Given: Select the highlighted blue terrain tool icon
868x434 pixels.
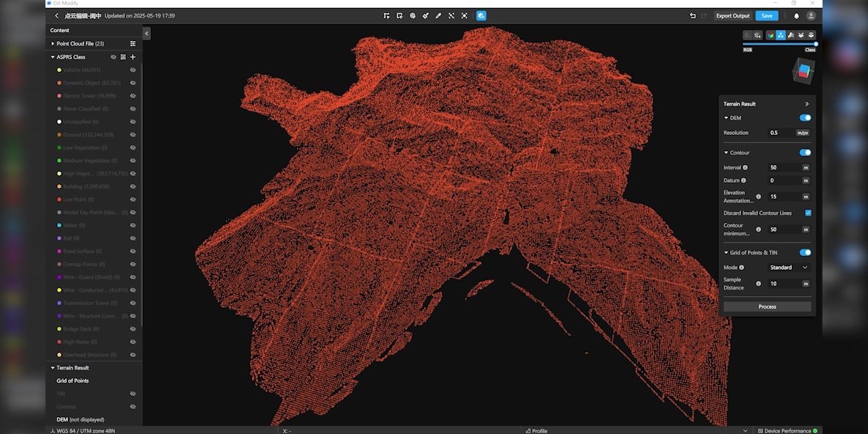Looking at the screenshot, I should pos(481,15).
